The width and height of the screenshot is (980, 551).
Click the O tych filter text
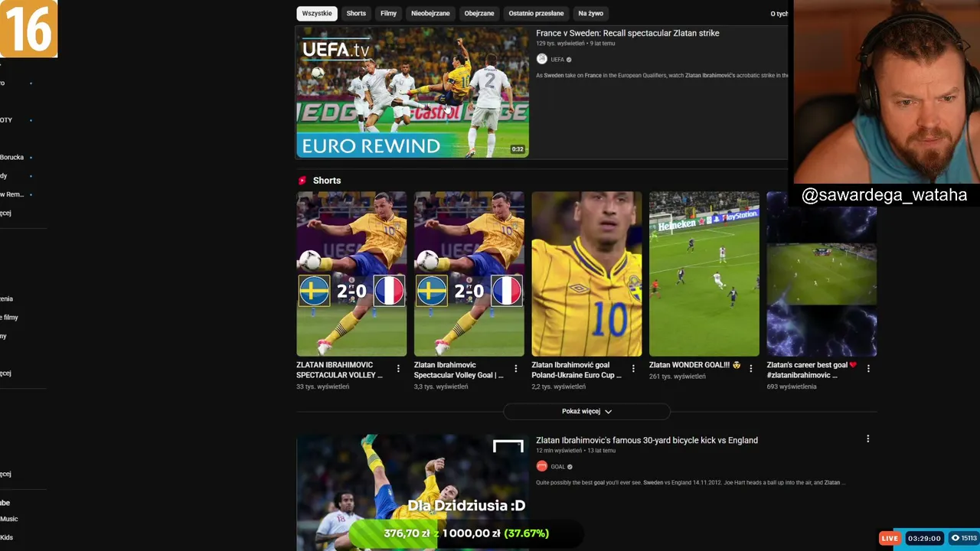[x=779, y=14]
